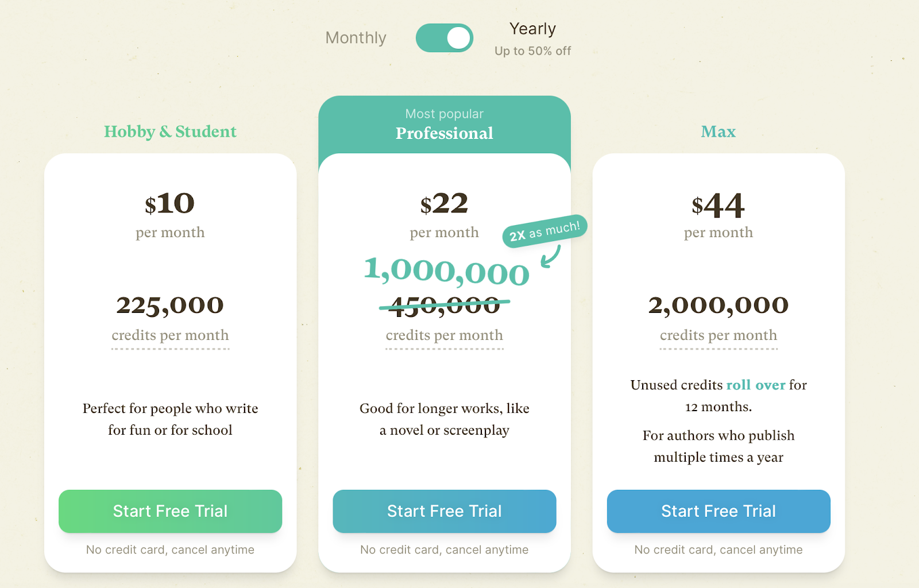Screen dimensions: 919x588
Task: Click the curved arrow next to 1,000,000
Action: point(551,257)
